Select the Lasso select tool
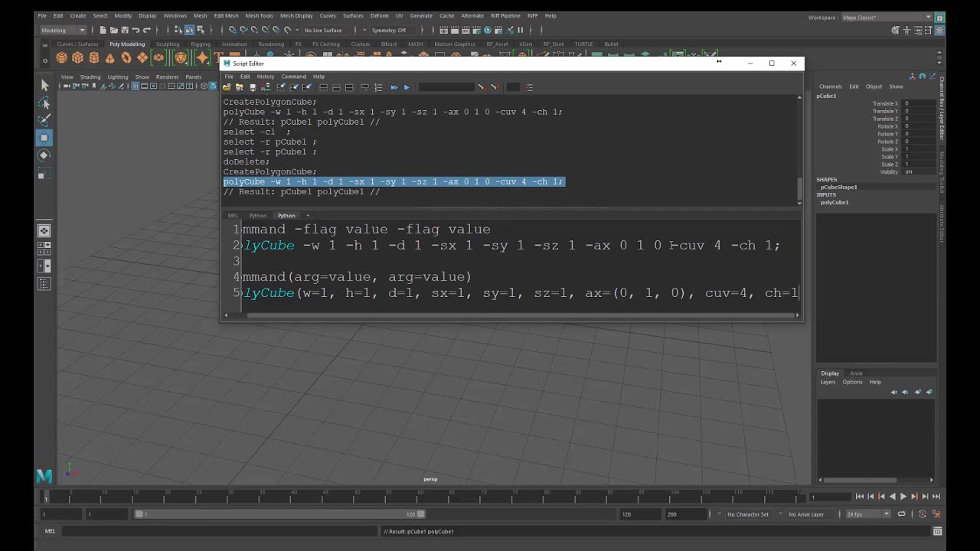980x551 pixels. [44, 103]
